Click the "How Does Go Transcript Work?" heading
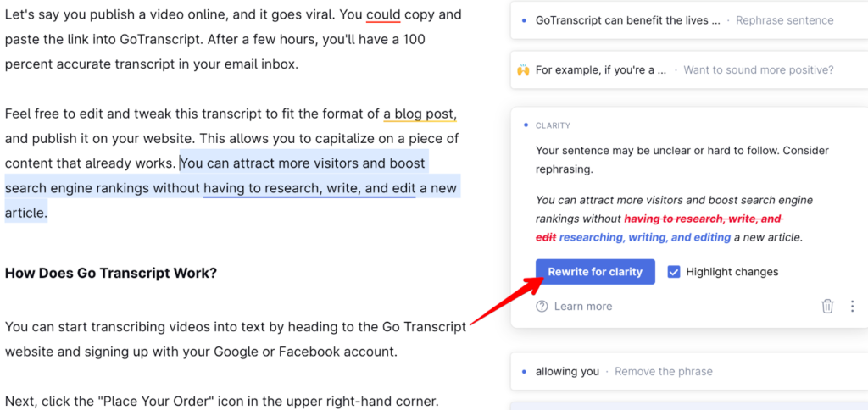868x410 pixels. pos(111,274)
